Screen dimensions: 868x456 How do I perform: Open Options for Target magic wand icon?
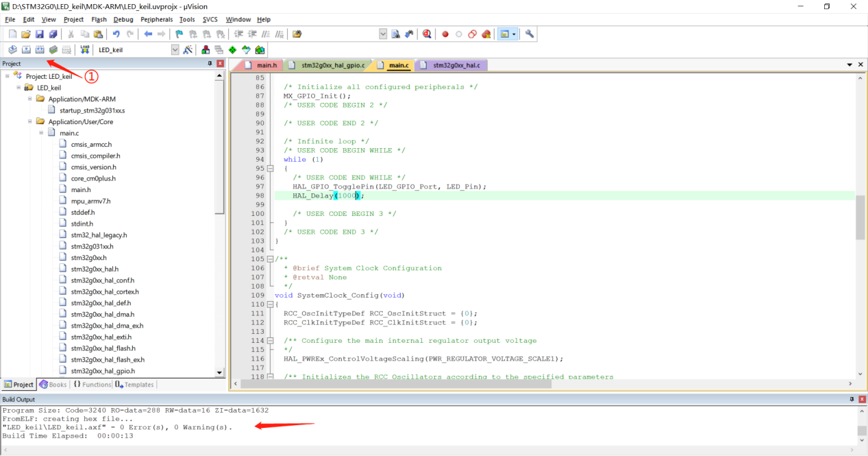click(186, 50)
